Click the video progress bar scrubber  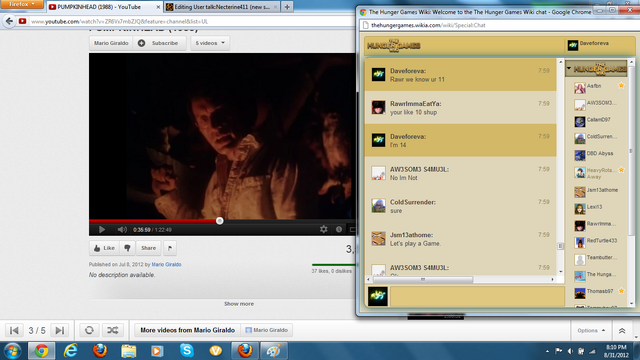click(220, 221)
